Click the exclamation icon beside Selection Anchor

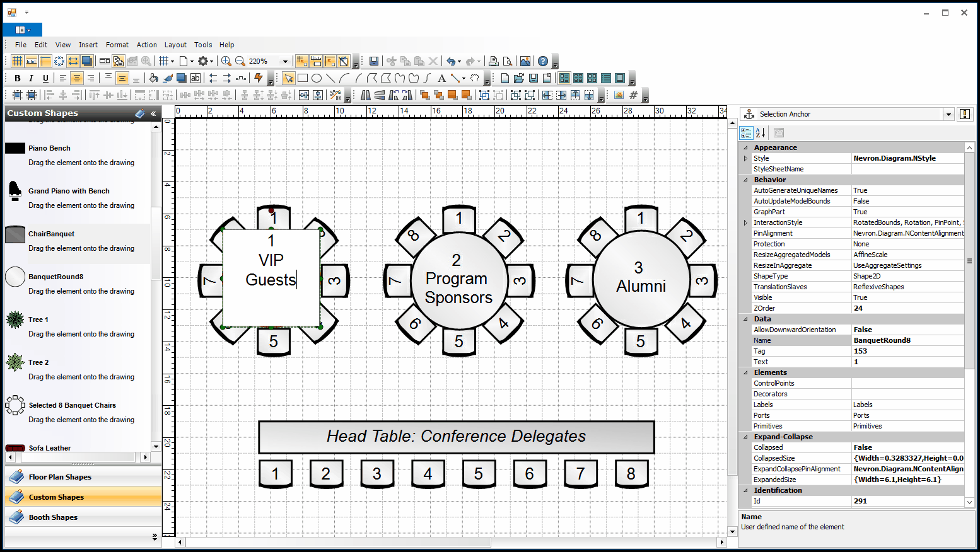pos(965,114)
